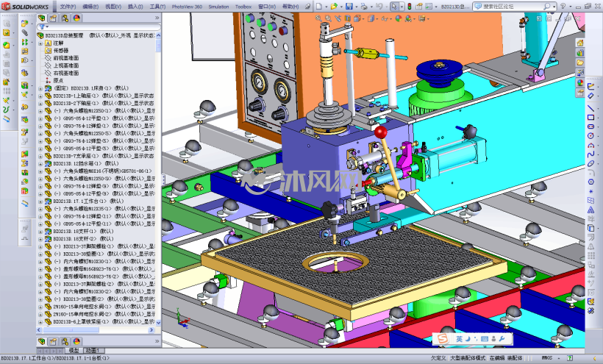This screenshot has width=603, height=364.
Task: Expand the BZ0213D-1上轴座 node
Action: coord(40,96)
